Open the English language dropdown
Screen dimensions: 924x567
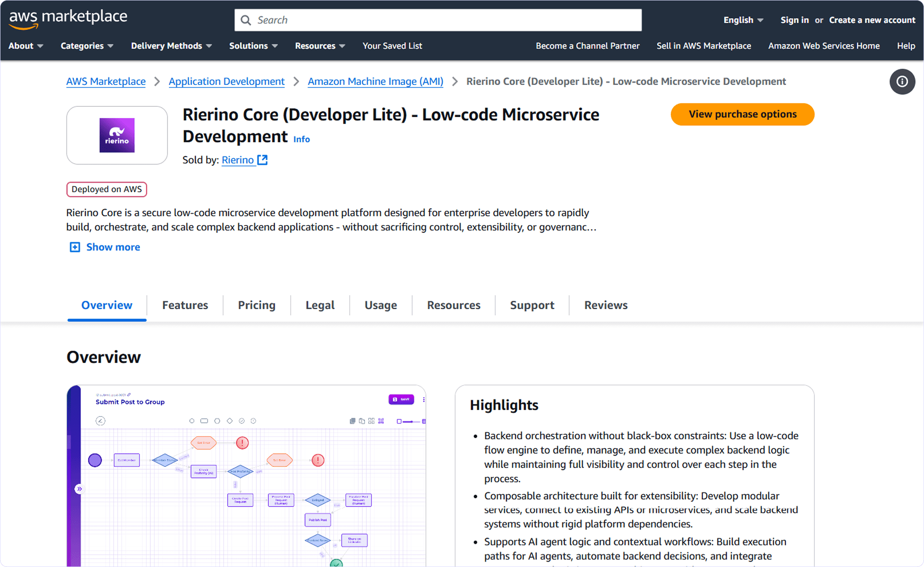pos(743,20)
